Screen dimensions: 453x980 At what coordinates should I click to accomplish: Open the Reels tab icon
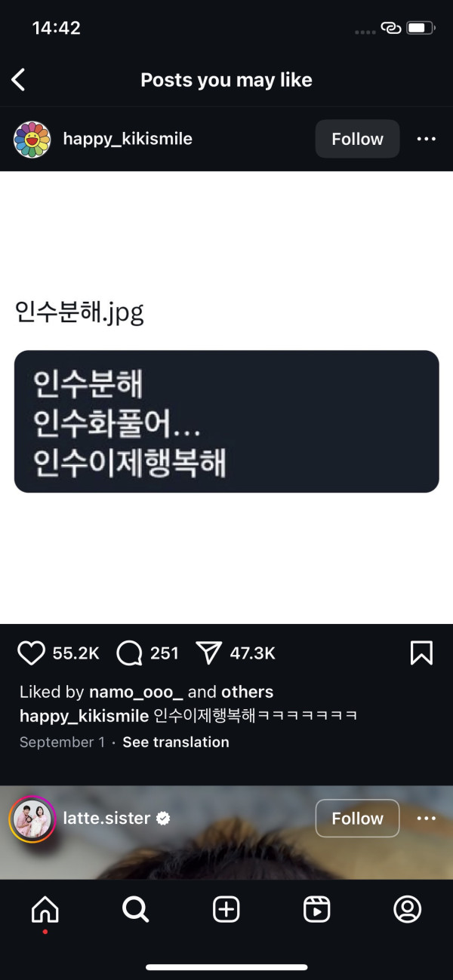click(x=317, y=911)
